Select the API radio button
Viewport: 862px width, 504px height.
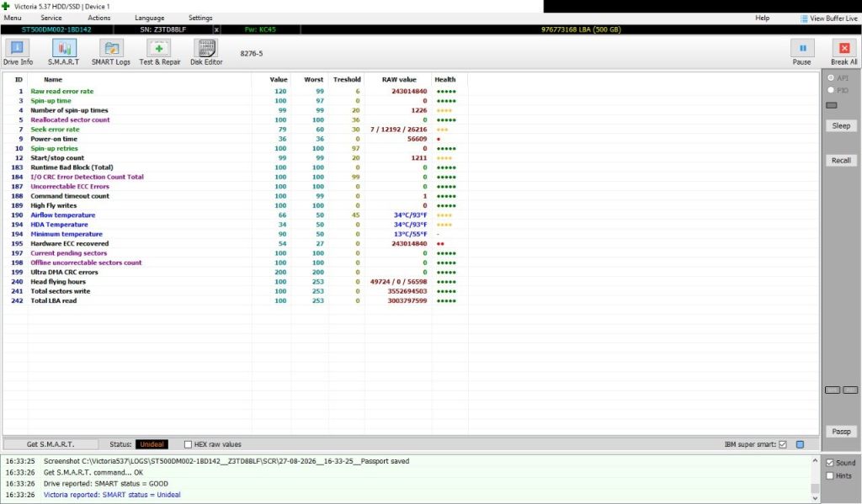click(831, 78)
